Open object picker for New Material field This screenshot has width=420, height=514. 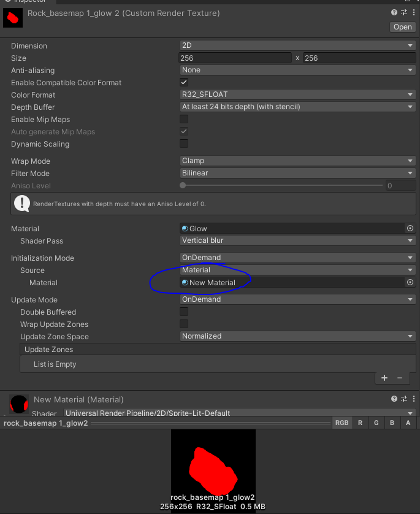pos(410,282)
